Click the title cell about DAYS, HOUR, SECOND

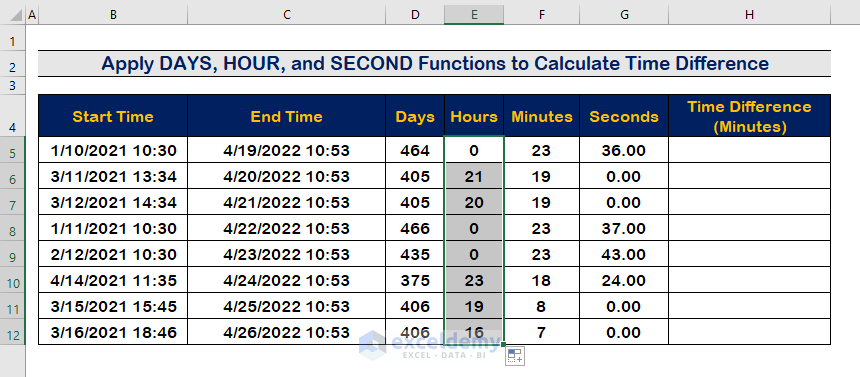pos(434,64)
